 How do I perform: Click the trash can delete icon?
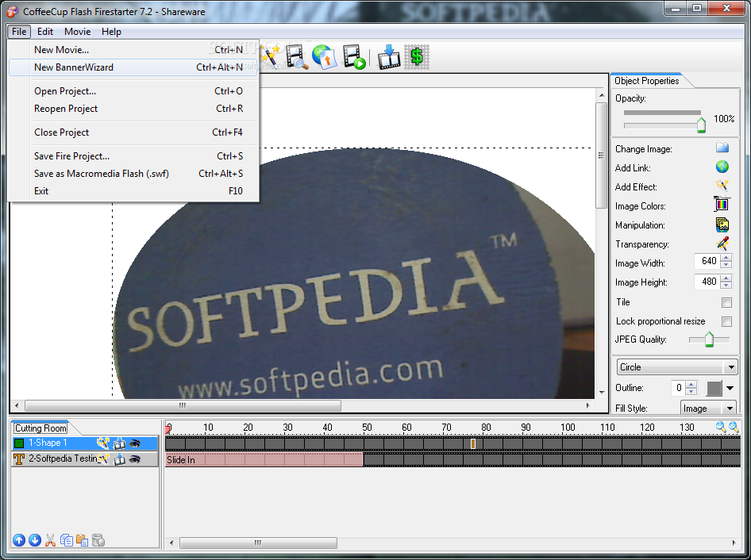(x=98, y=540)
